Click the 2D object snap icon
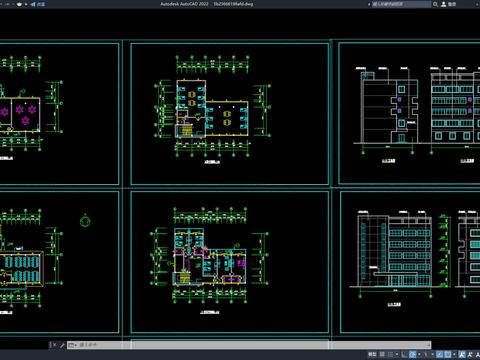The width and height of the screenshot is (480, 360). click(x=448, y=354)
